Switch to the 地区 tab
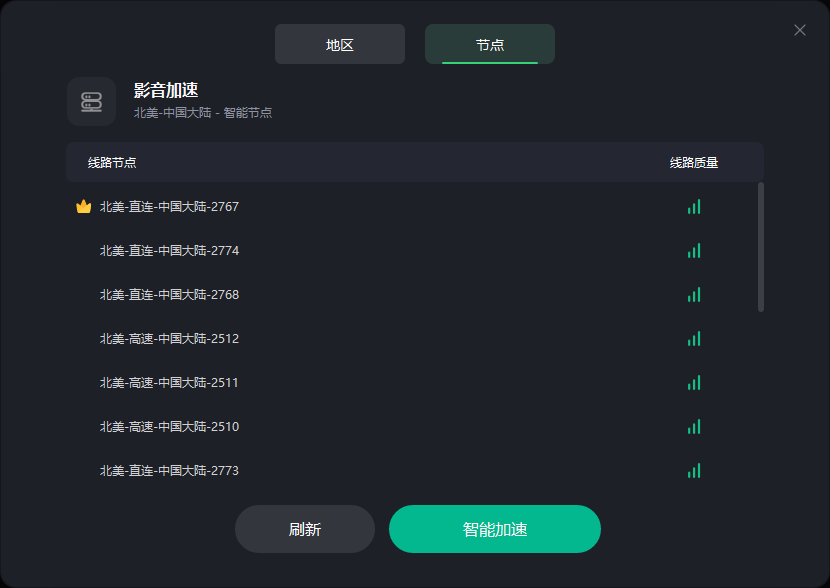This screenshot has height=588, width=830. [340, 45]
